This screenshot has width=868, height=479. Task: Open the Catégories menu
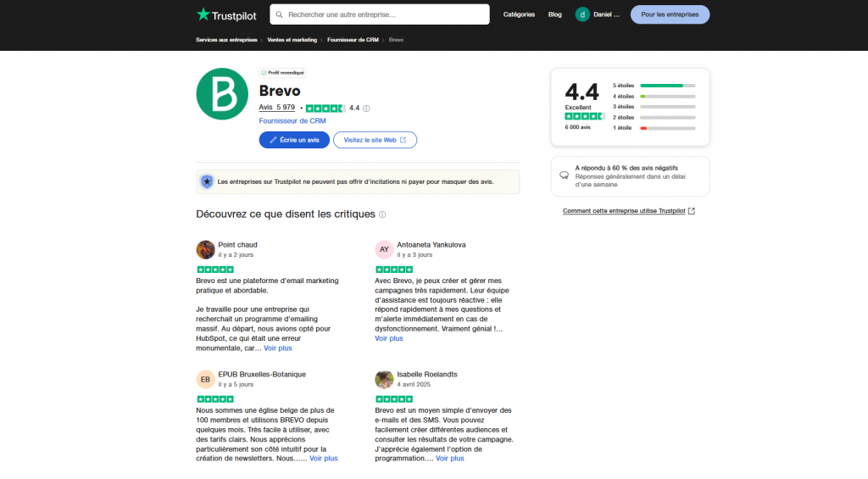519,14
